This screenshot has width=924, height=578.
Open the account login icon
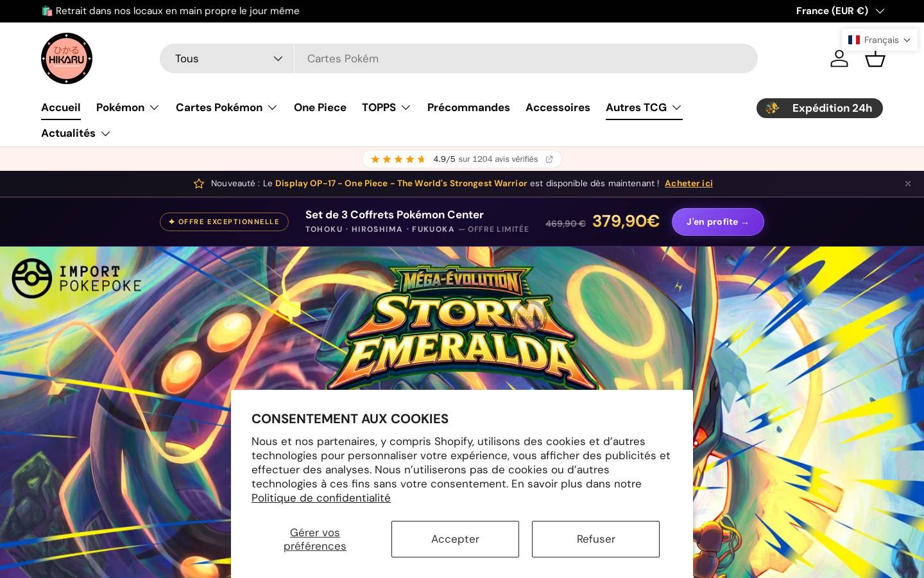coord(839,58)
